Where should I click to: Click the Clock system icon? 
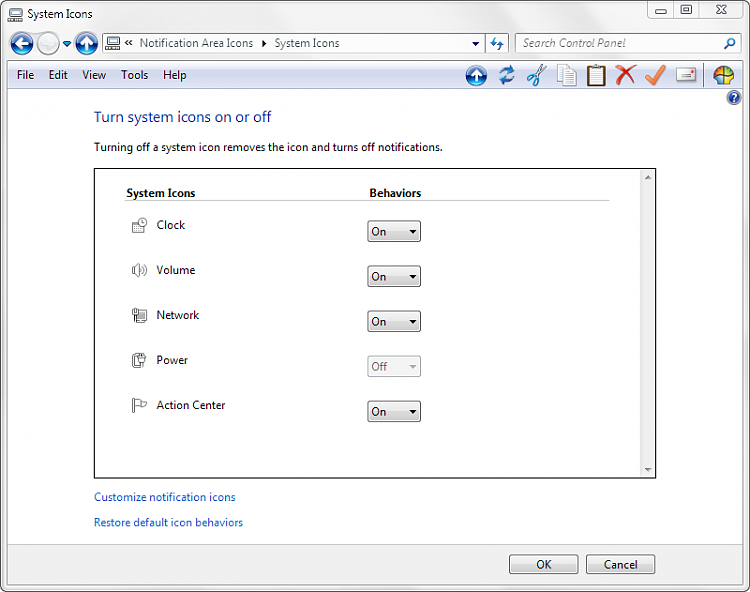(139, 225)
